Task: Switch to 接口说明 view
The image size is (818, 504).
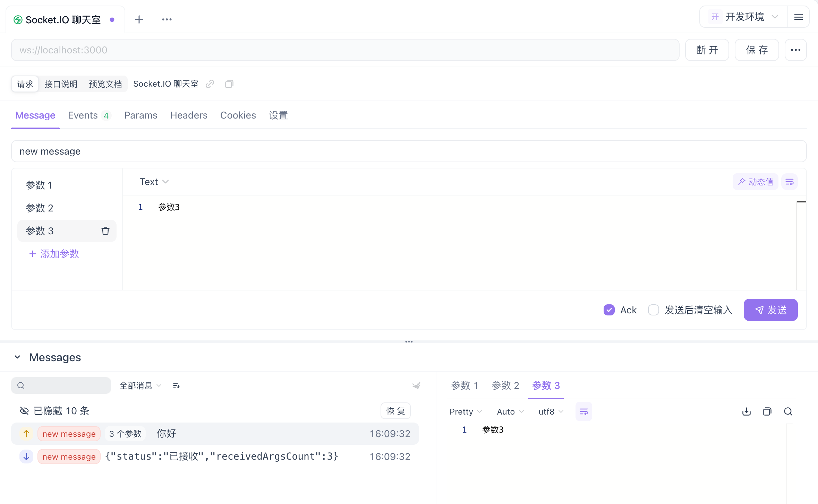Action: click(61, 84)
